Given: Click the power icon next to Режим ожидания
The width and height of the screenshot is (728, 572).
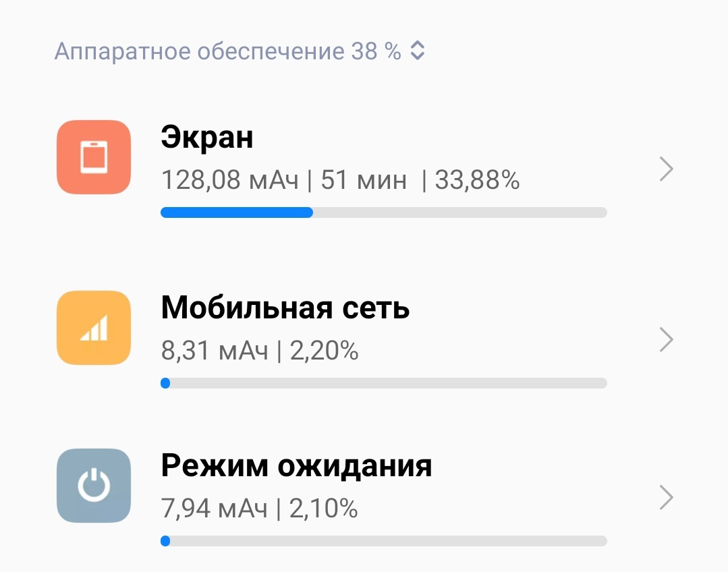Looking at the screenshot, I should click(x=93, y=486).
